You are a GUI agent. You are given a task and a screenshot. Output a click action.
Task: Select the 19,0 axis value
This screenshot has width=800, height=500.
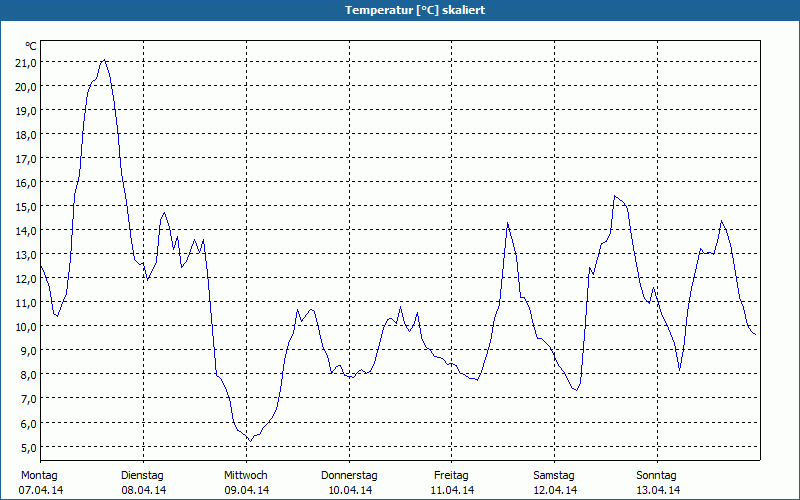(26, 111)
